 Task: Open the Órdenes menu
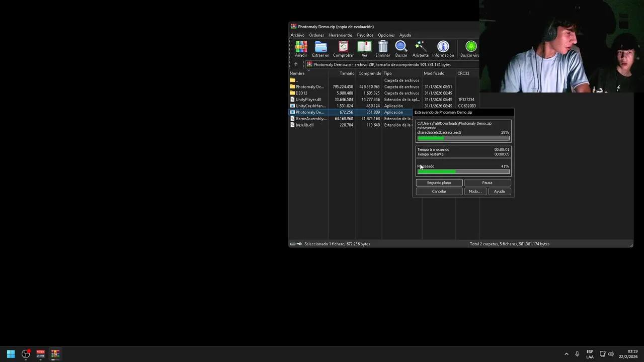(x=316, y=35)
